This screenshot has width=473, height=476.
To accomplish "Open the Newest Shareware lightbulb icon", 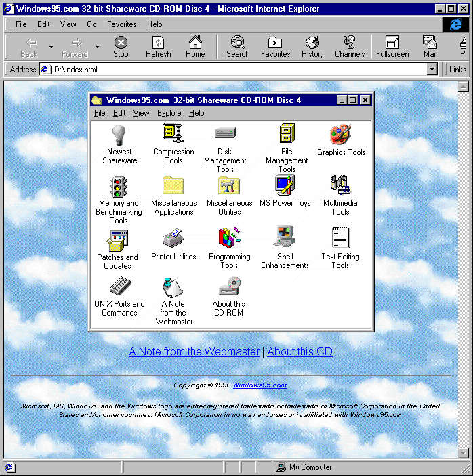I will click(x=119, y=134).
